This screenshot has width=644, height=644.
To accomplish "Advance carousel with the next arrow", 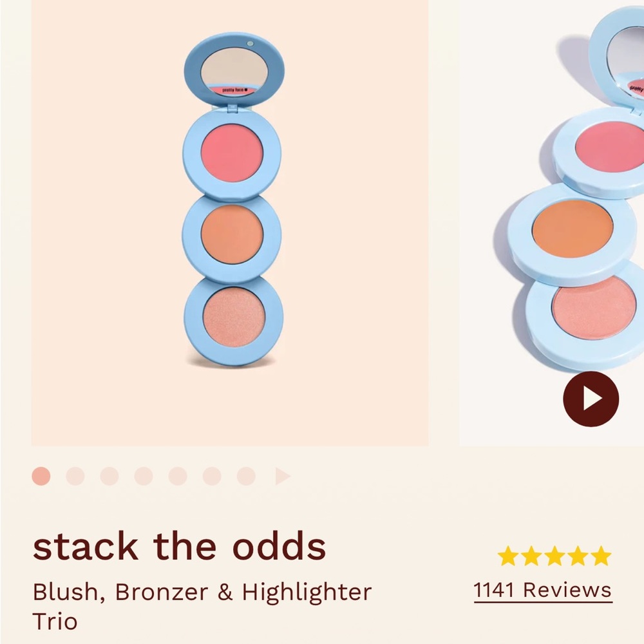I will [x=283, y=477].
